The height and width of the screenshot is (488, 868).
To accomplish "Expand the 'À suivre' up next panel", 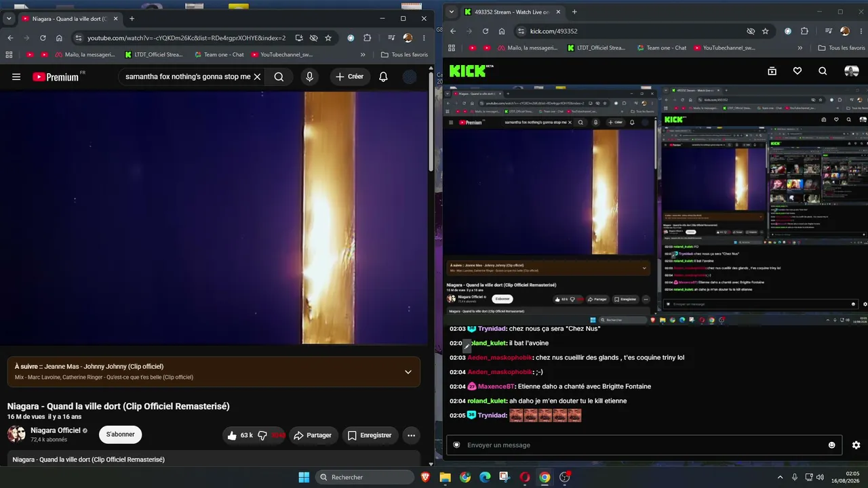I will pyautogui.click(x=408, y=371).
